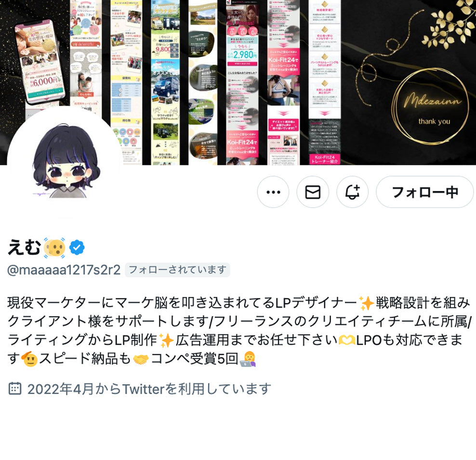Click the handshake emoji in bio

141,359
